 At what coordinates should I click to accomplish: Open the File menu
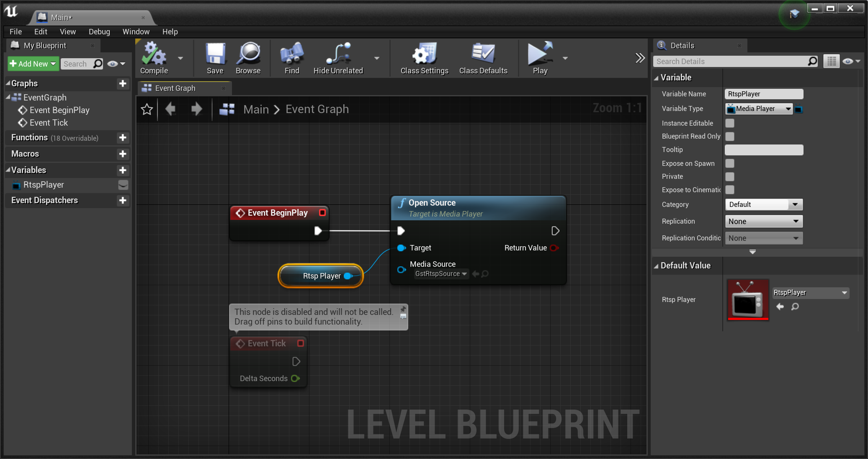point(16,31)
